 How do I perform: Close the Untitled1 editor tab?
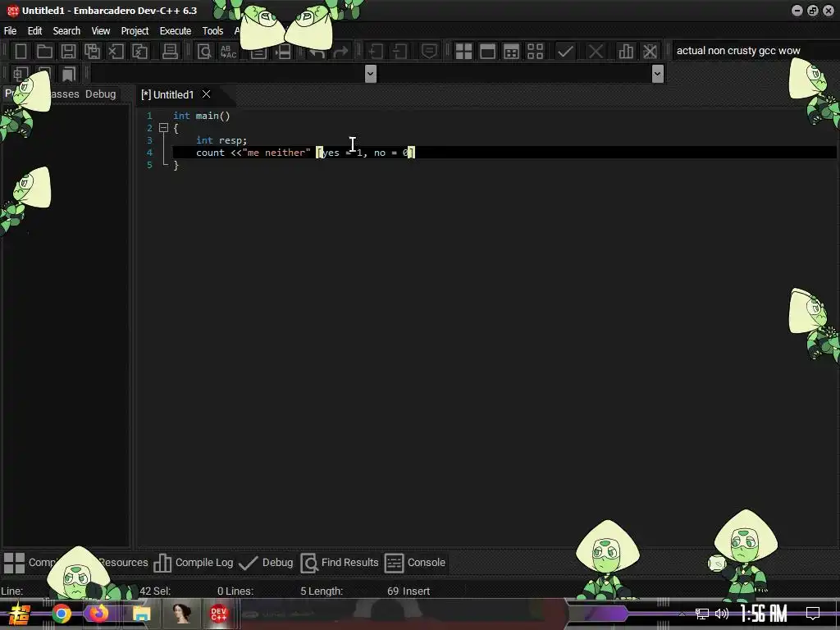click(206, 94)
